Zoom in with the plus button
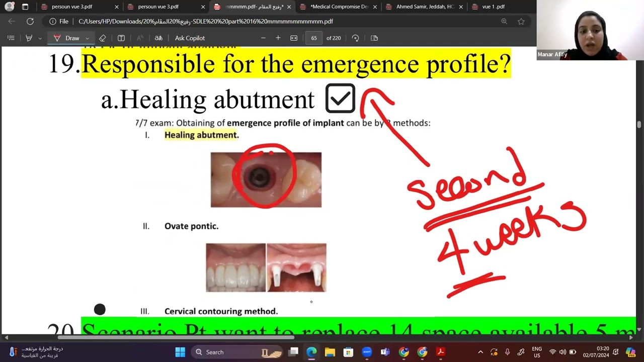The height and width of the screenshot is (362, 644). [x=278, y=38]
